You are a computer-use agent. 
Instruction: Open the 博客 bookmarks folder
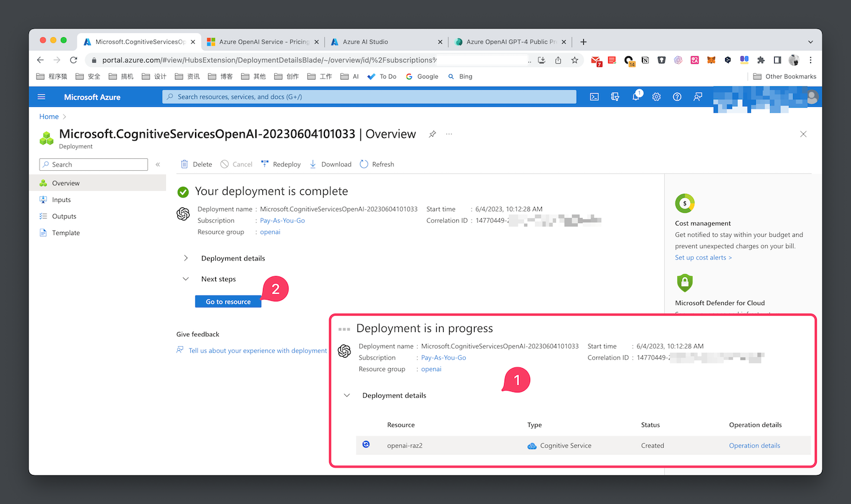pos(220,76)
